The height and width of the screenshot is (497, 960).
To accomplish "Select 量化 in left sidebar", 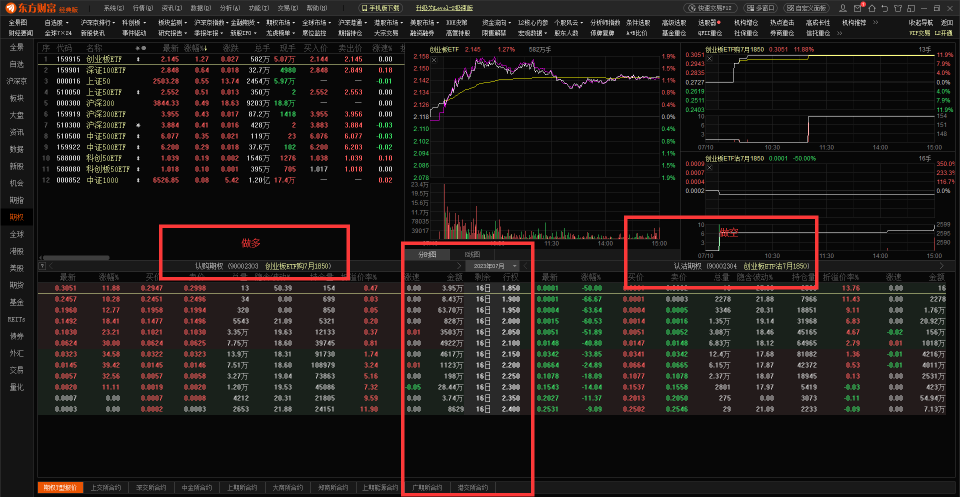I will click(x=17, y=387).
